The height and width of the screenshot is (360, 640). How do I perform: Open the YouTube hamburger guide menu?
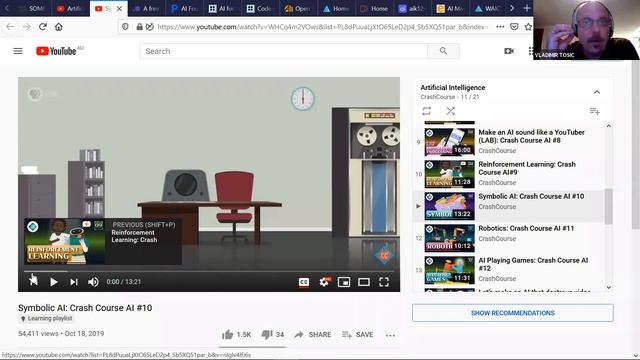coord(18,51)
